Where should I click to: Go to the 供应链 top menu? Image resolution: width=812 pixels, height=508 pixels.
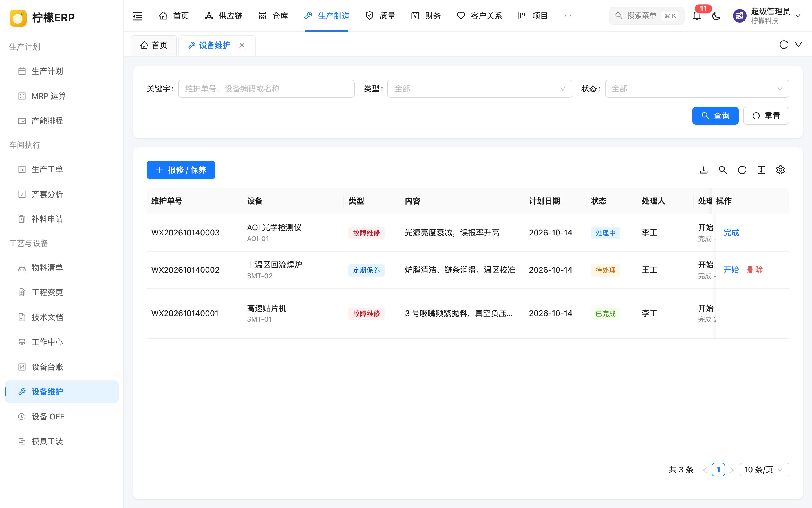tap(224, 16)
